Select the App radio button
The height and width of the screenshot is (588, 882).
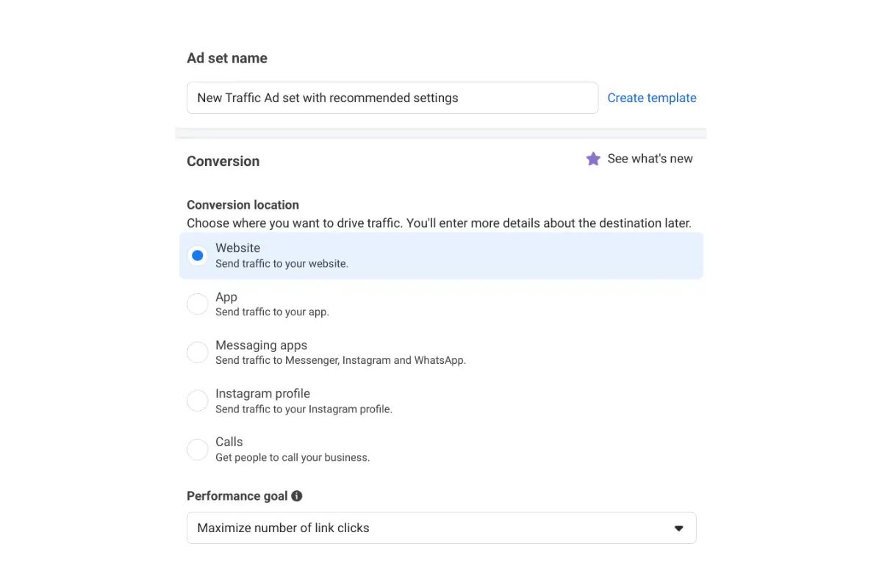pos(197,304)
